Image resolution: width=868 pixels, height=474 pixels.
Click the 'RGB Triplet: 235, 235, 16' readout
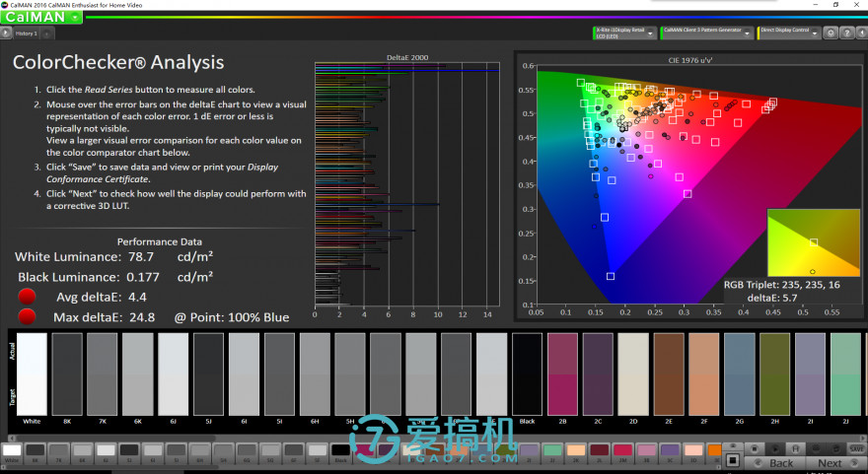(781, 285)
